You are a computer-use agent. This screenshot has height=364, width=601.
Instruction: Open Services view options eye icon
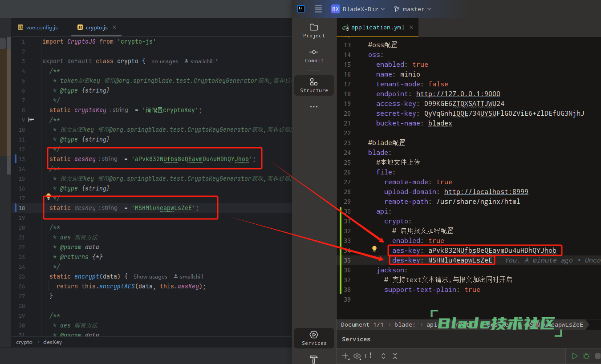(x=357, y=356)
